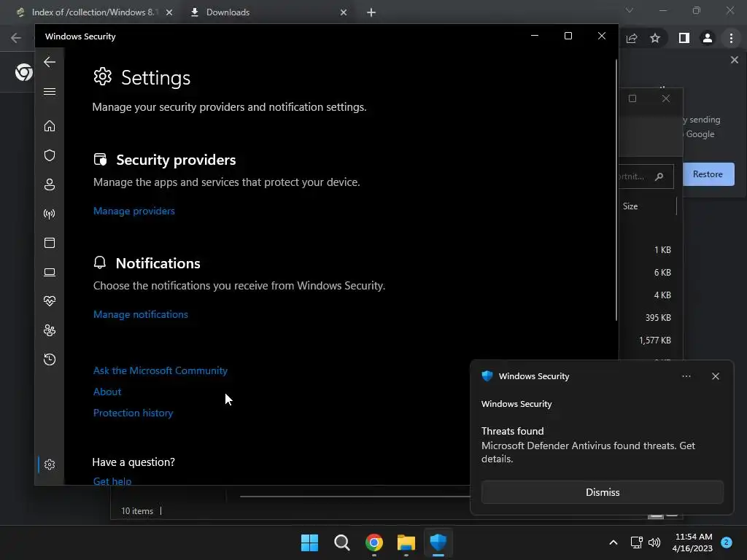Click Manage providers link

pyautogui.click(x=134, y=211)
